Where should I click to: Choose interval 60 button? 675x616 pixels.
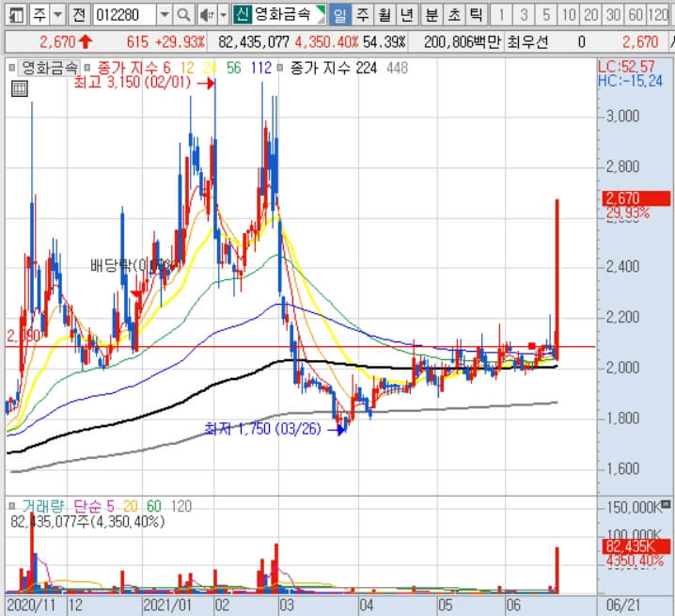[x=636, y=15]
